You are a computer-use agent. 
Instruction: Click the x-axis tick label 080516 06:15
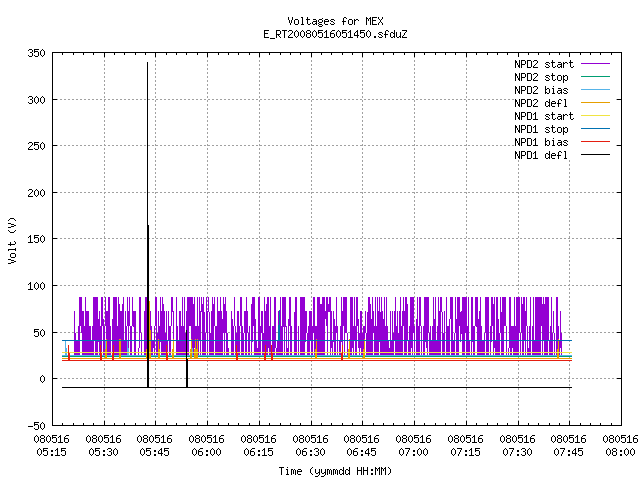(258, 446)
